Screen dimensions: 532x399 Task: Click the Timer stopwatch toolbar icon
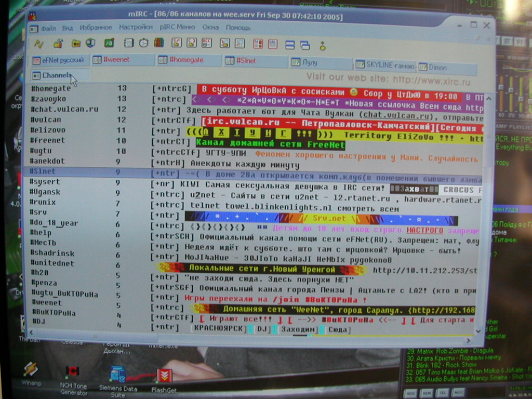[x=143, y=43]
